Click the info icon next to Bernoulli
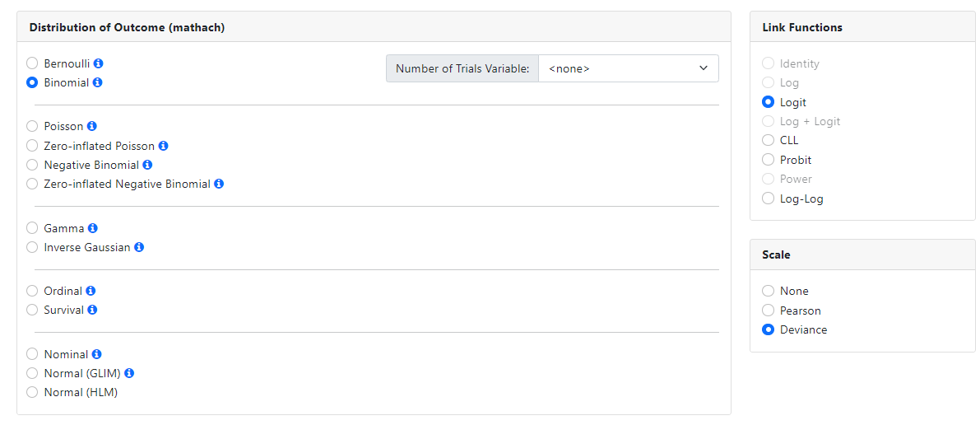 pos(99,63)
